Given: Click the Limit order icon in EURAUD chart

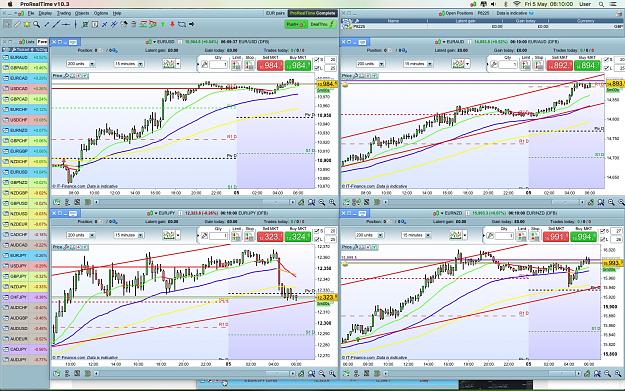Looking at the screenshot, I should click(x=525, y=65).
